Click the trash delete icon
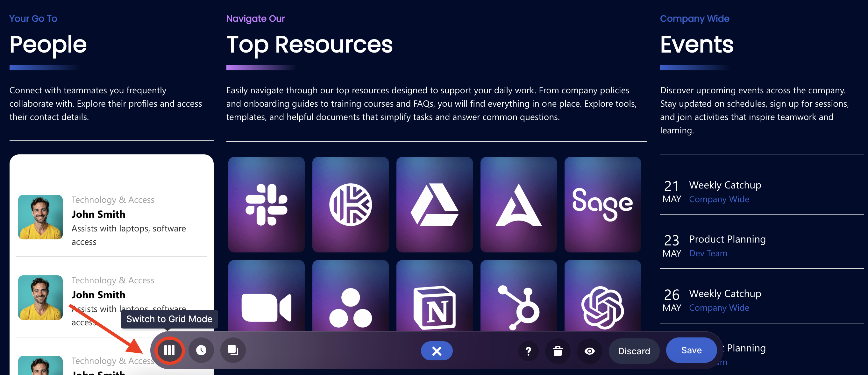Viewport: 868px width, 375px height. coord(558,351)
